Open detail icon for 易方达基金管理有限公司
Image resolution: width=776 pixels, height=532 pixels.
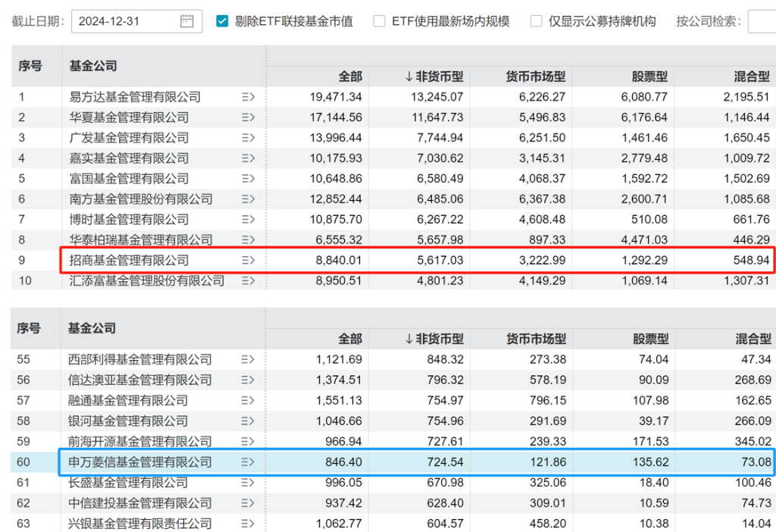pos(249,97)
